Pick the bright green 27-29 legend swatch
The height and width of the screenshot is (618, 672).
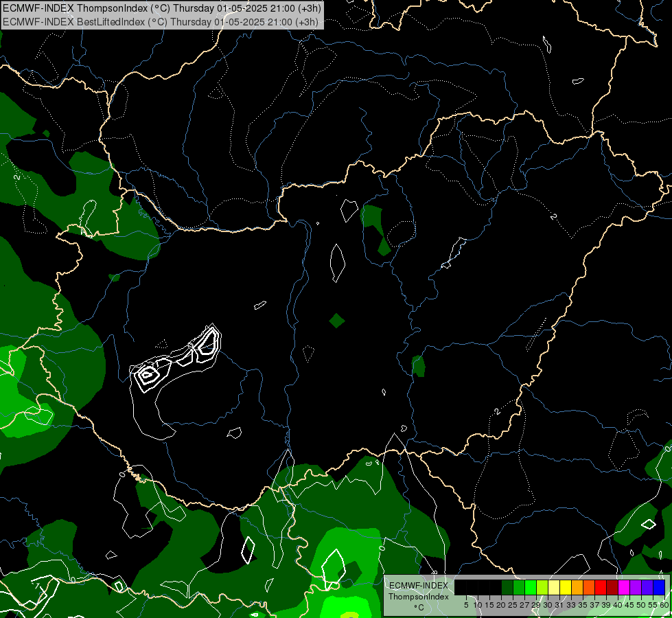pyautogui.click(x=531, y=587)
